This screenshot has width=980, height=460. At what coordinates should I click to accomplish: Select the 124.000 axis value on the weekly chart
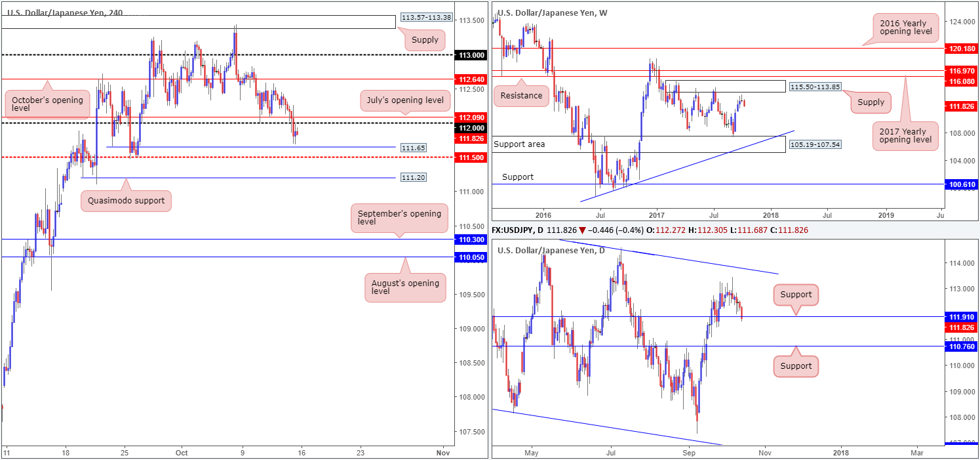point(961,22)
